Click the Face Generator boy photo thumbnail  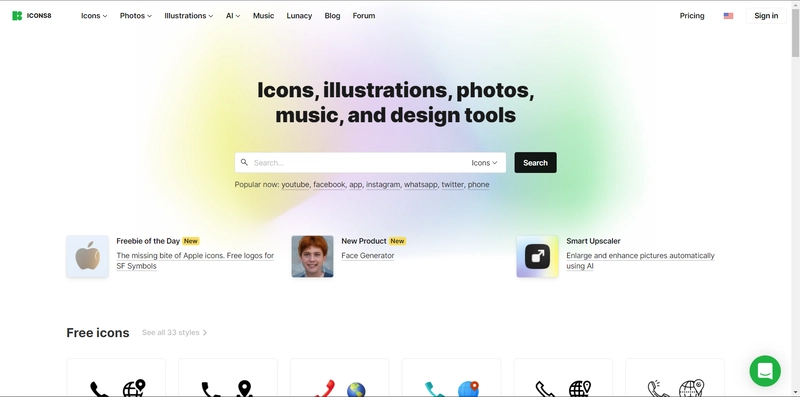[312, 256]
